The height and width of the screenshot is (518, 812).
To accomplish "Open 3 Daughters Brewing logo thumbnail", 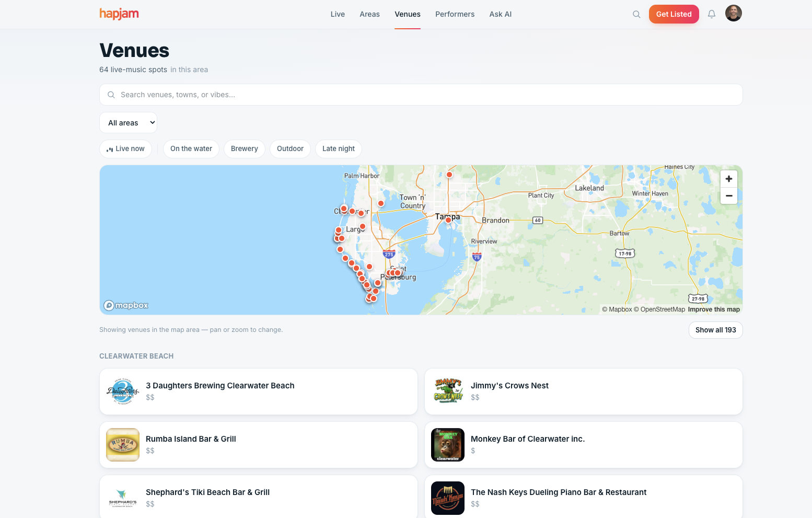I will pyautogui.click(x=123, y=392).
